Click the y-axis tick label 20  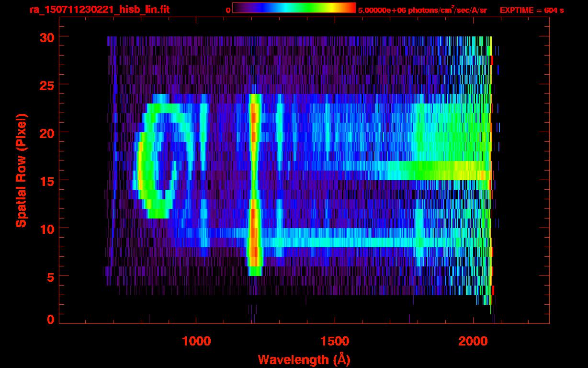(x=47, y=133)
